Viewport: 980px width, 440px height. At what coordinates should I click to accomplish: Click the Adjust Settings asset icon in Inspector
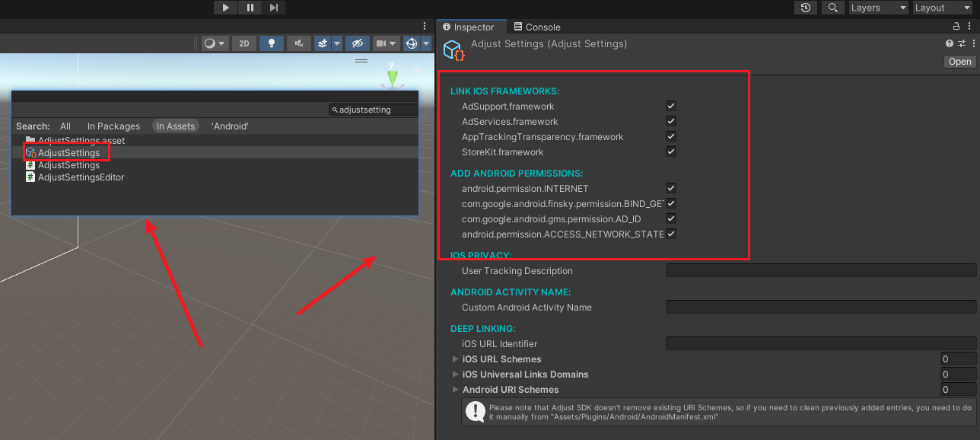[x=454, y=50]
